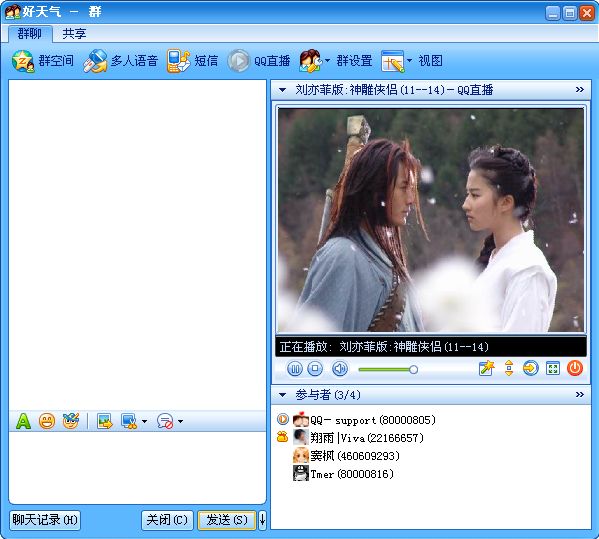Click double chevron on QQ直播 panel header
This screenshot has width=599, height=539.
(x=580, y=89)
